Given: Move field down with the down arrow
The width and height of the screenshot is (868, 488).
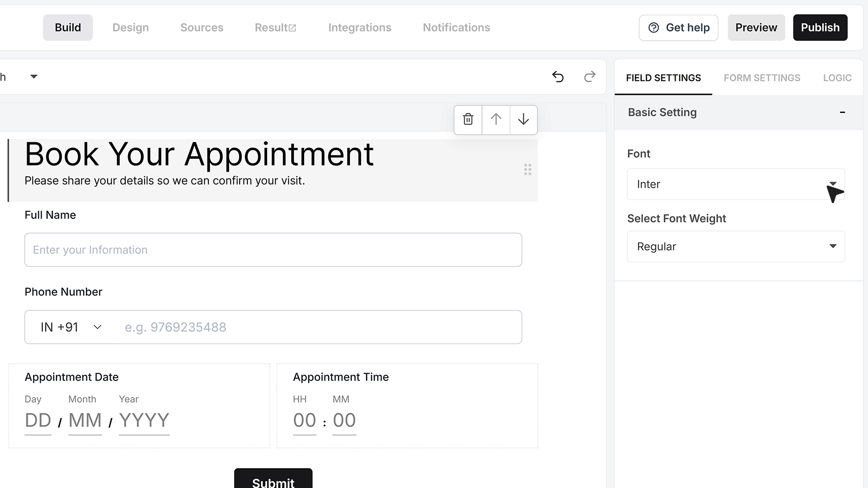Looking at the screenshot, I should [x=524, y=119].
